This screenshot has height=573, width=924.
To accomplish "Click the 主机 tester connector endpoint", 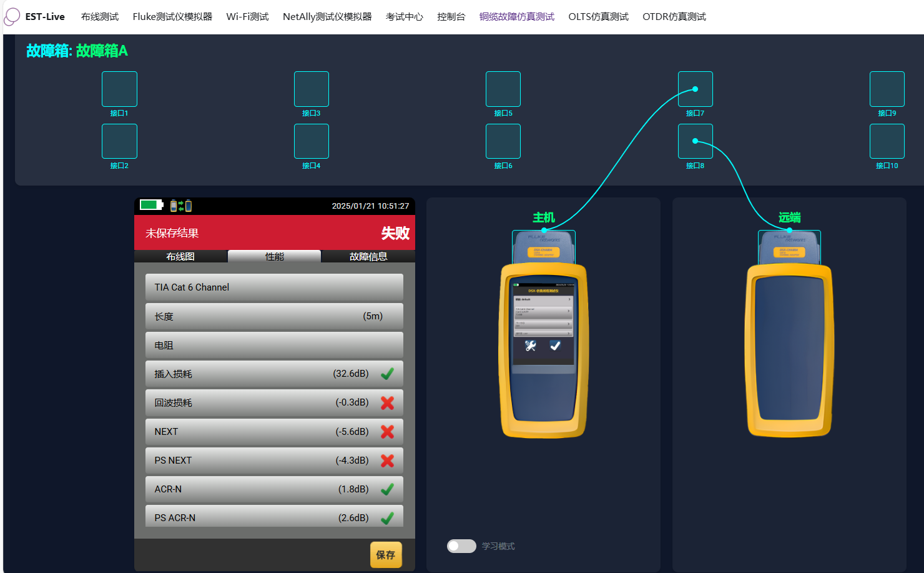I will 544,230.
